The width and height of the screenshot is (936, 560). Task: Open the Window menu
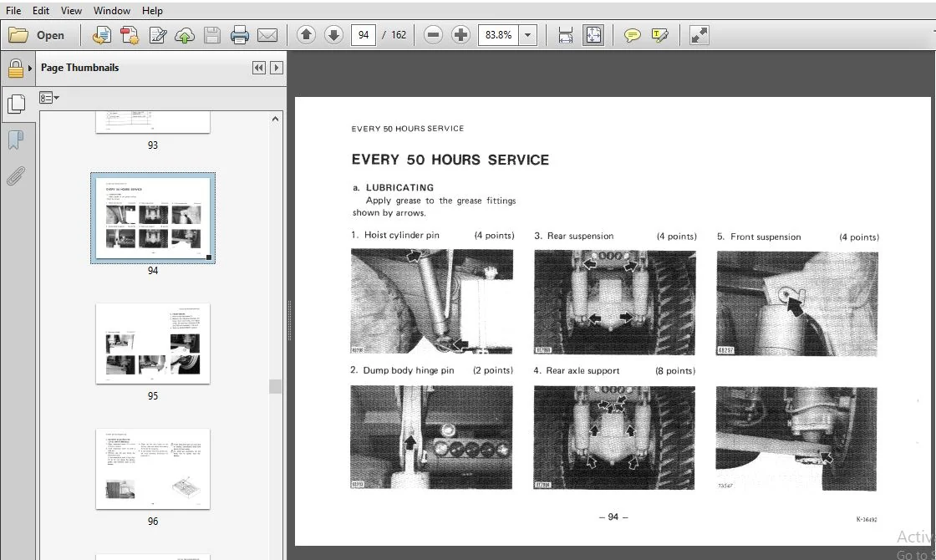[x=112, y=10]
